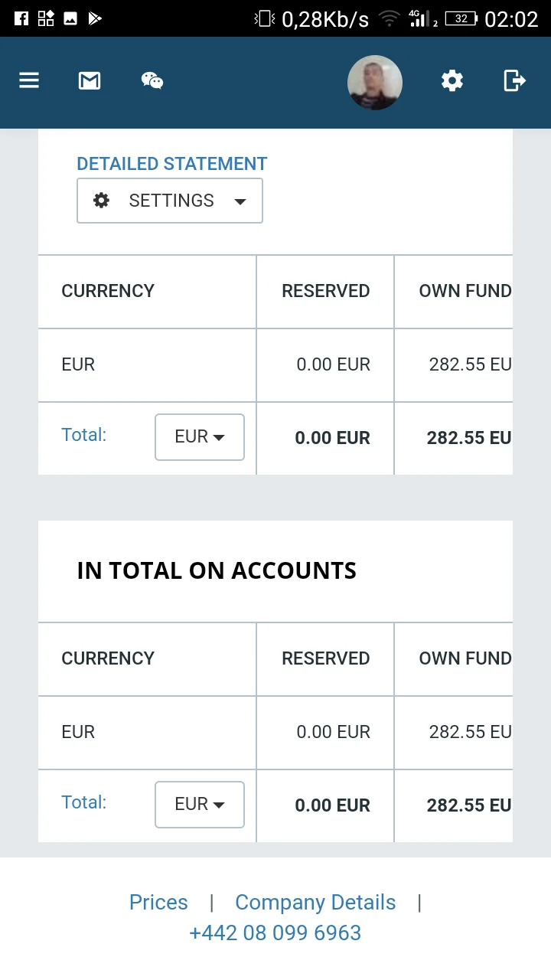Tap the Facebook icon in status bar
The height and width of the screenshot is (980, 551).
coord(21,18)
